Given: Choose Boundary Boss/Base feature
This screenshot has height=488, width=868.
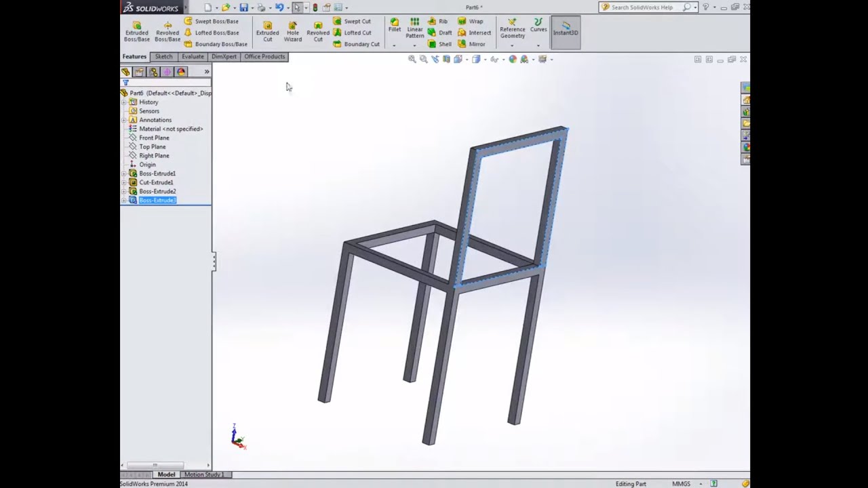Looking at the screenshot, I should coord(216,44).
